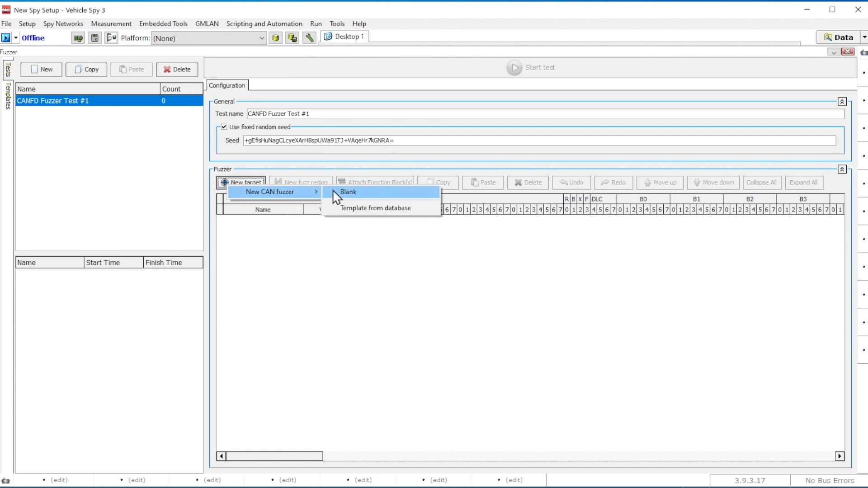This screenshot has width=868, height=488.
Task: Click the green hardware board toolbar icon
Action: point(78,38)
